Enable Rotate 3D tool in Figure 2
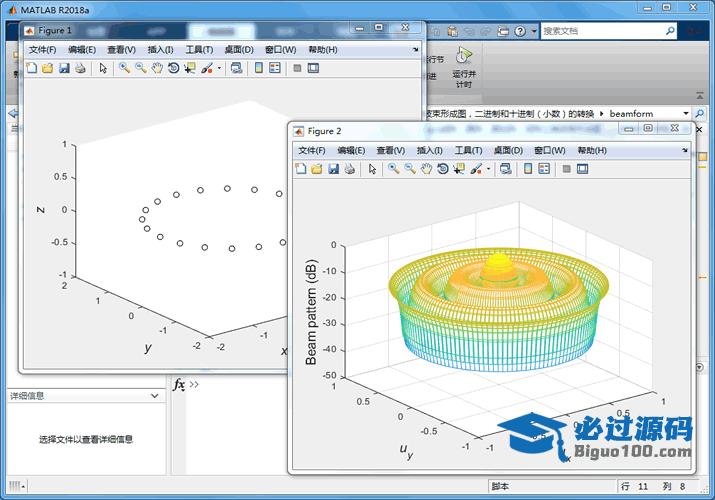The width and height of the screenshot is (715, 500). click(442, 169)
